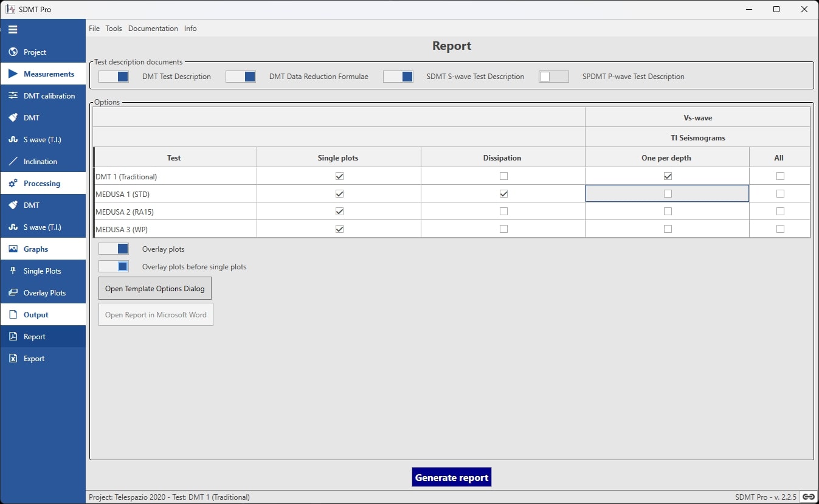Click the Vs-wave header cell

tap(698, 117)
